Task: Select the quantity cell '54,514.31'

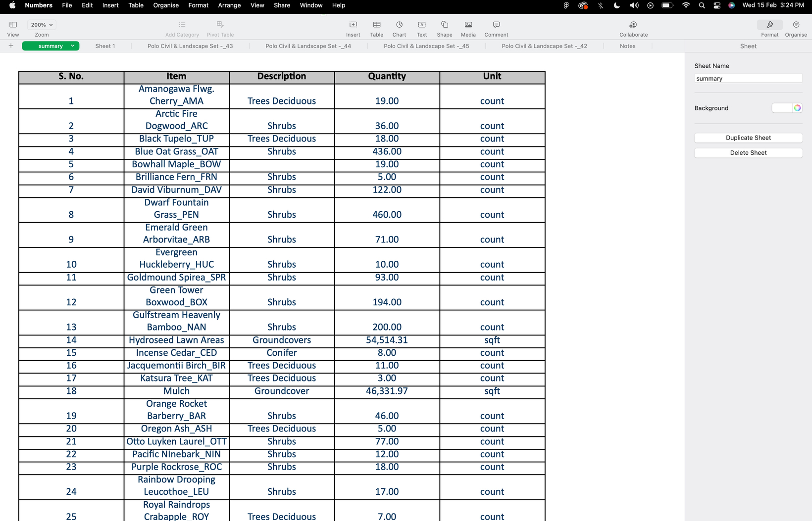Action: coord(387,340)
